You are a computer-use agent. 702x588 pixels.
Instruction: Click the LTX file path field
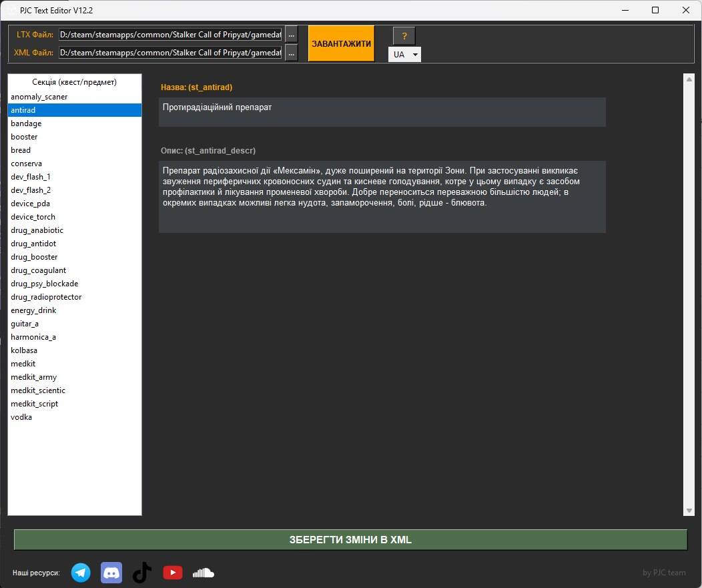click(x=170, y=35)
